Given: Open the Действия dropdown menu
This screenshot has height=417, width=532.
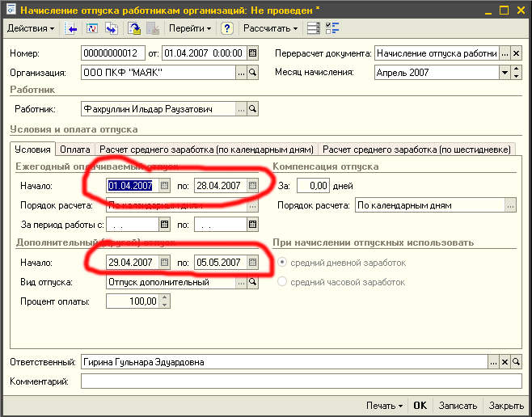Looking at the screenshot, I should (x=31, y=28).
